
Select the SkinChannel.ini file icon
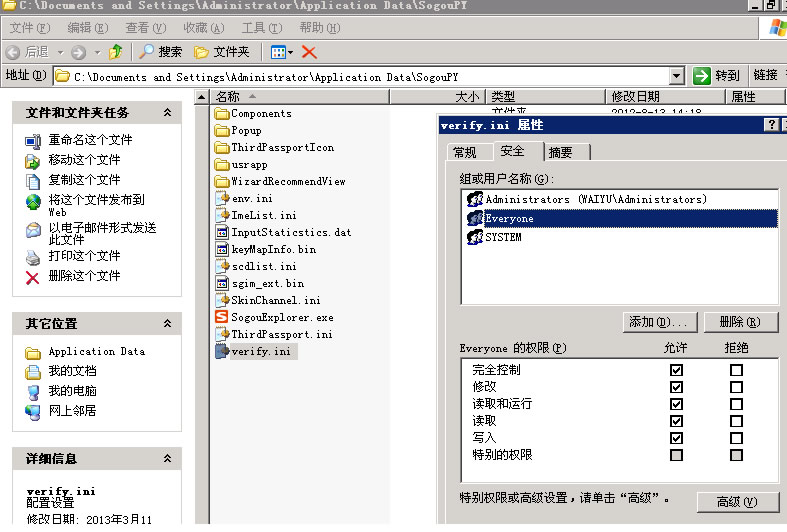(222, 300)
